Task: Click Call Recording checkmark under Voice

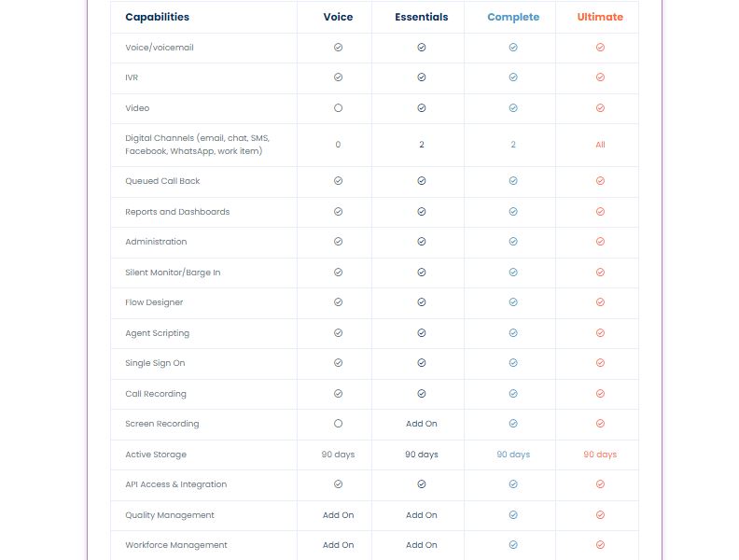Action: pyautogui.click(x=338, y=394)
